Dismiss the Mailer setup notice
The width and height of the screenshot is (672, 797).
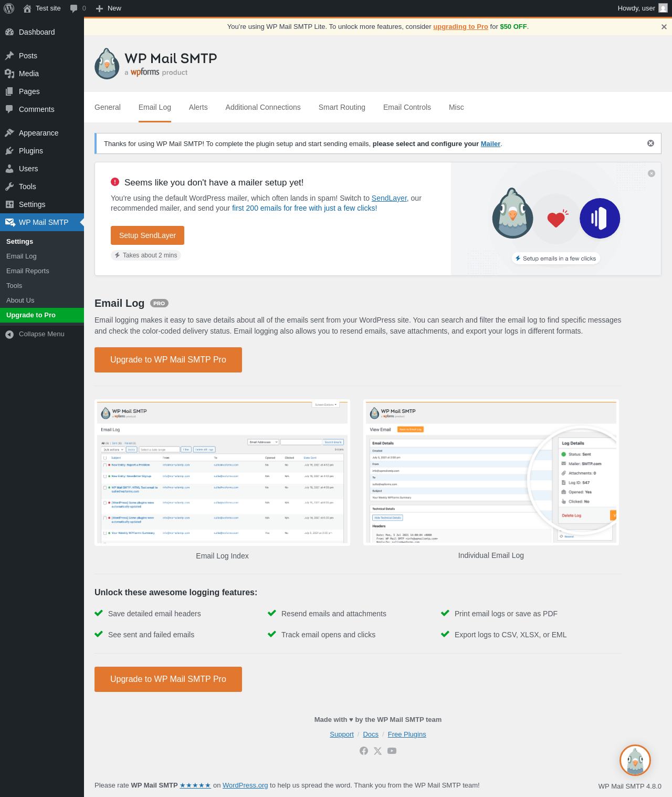[x=650, y=143]
